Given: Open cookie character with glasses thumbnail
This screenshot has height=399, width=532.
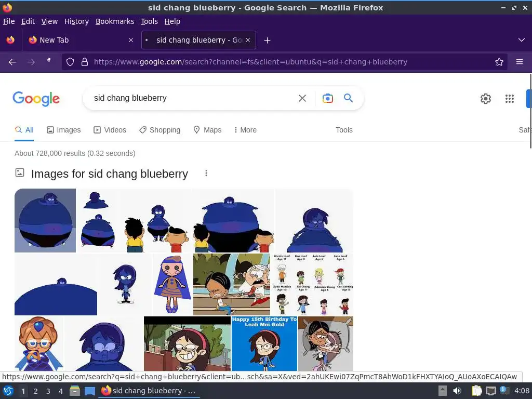Looking at the screenshot, I should (x=38, y=344).
